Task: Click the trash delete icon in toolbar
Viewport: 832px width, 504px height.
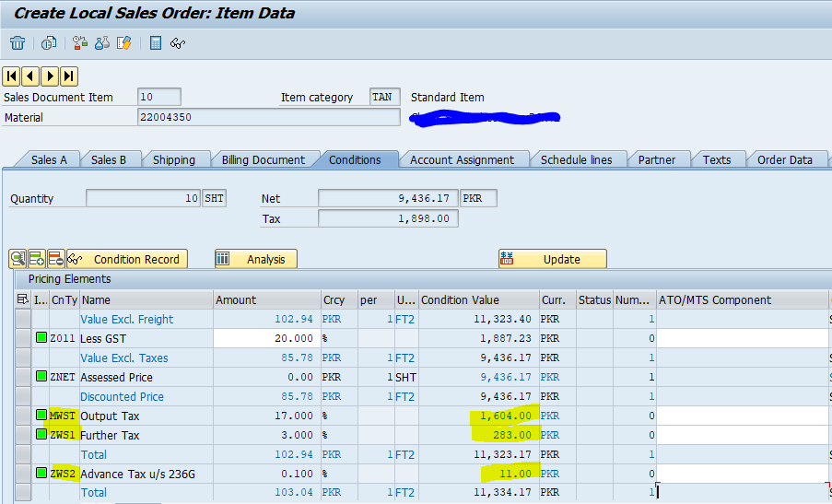Action: point(18,43)
